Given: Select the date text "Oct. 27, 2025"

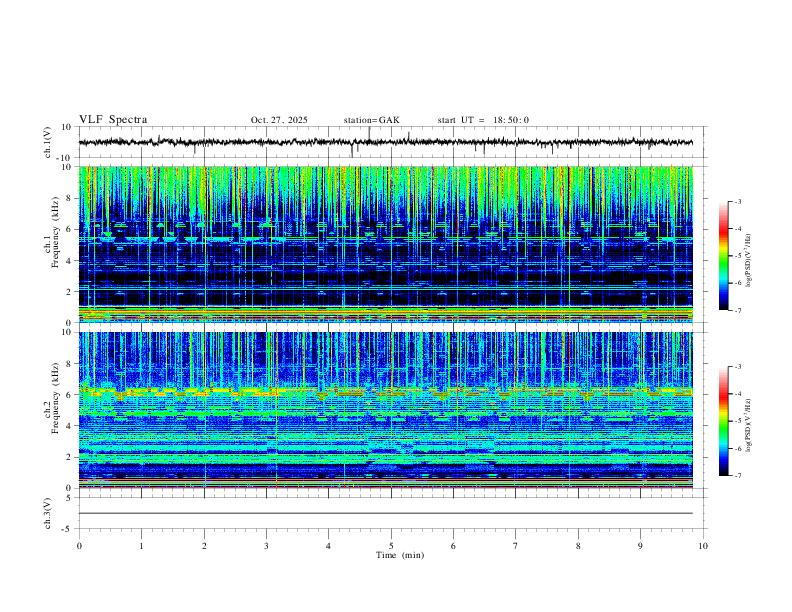Looking at the screenshot, I should point(279,120).
